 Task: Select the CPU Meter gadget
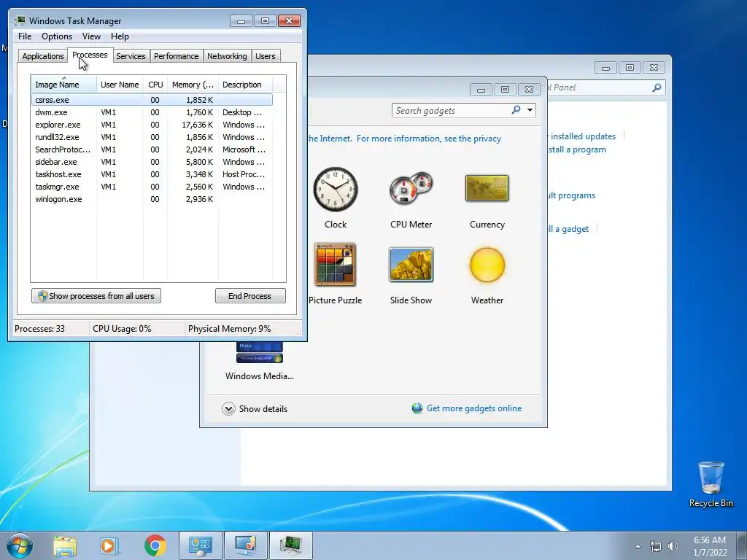411,189
